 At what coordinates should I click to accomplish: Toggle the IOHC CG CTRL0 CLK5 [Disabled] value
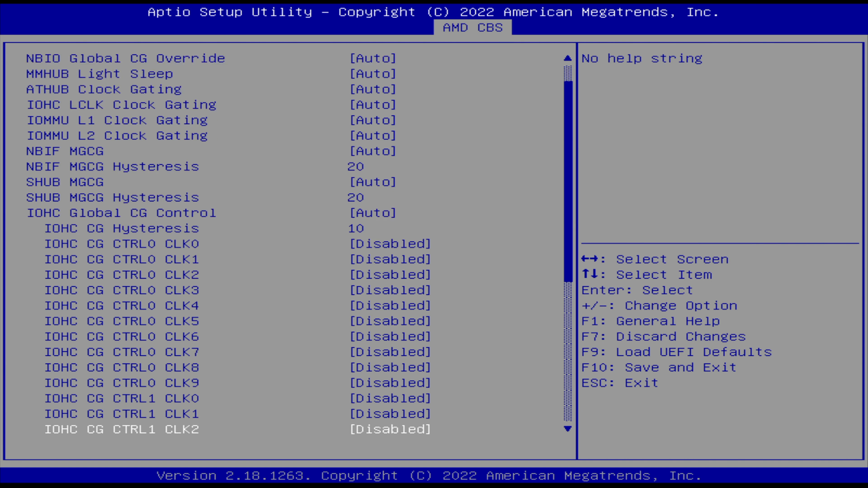[x=390, y=321]
